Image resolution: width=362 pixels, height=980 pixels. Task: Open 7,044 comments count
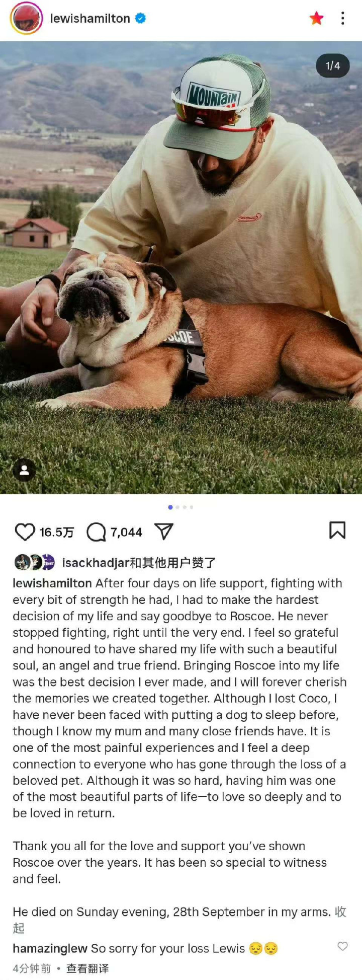pos(126,533)
